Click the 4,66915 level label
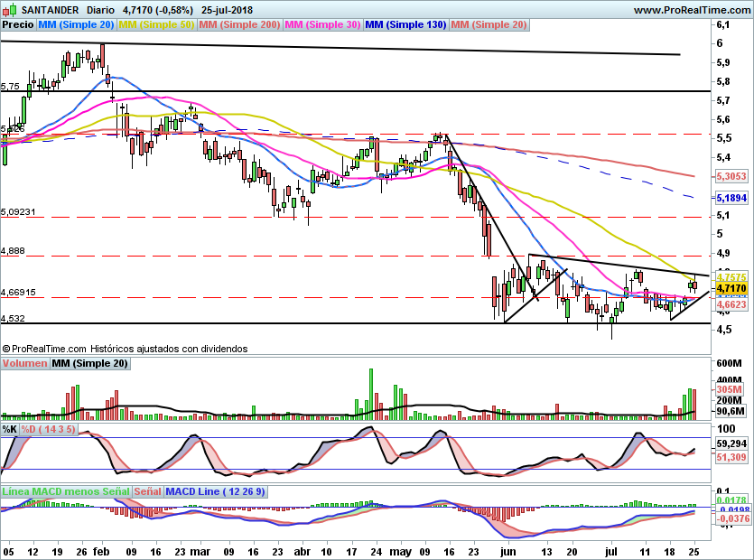This screenshot has width=754, height=560. [18, 292]
